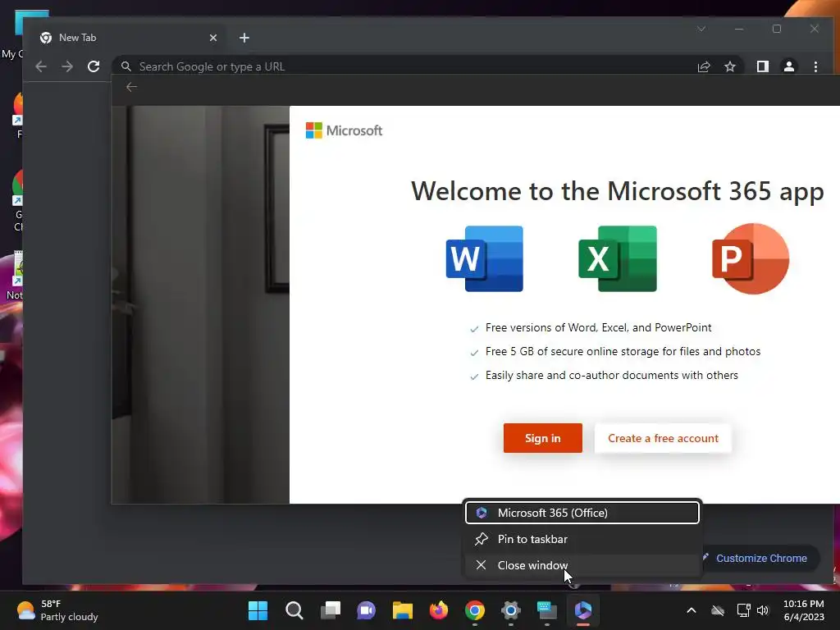This screenshot has width=840, height=630.
Task: Click 'Free versions of Word, Excel, and PowerPoint'
Action: coord(598,328)
